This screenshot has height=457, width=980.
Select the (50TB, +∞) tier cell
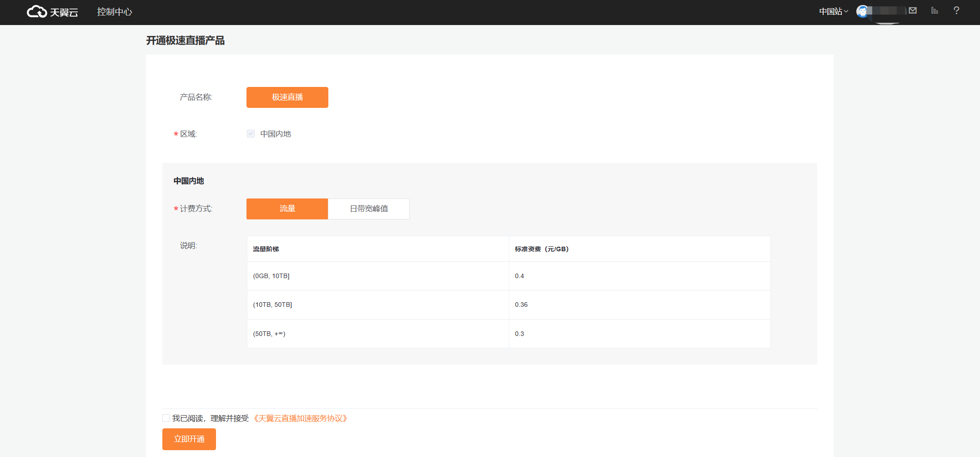click(x=378, y=334)
